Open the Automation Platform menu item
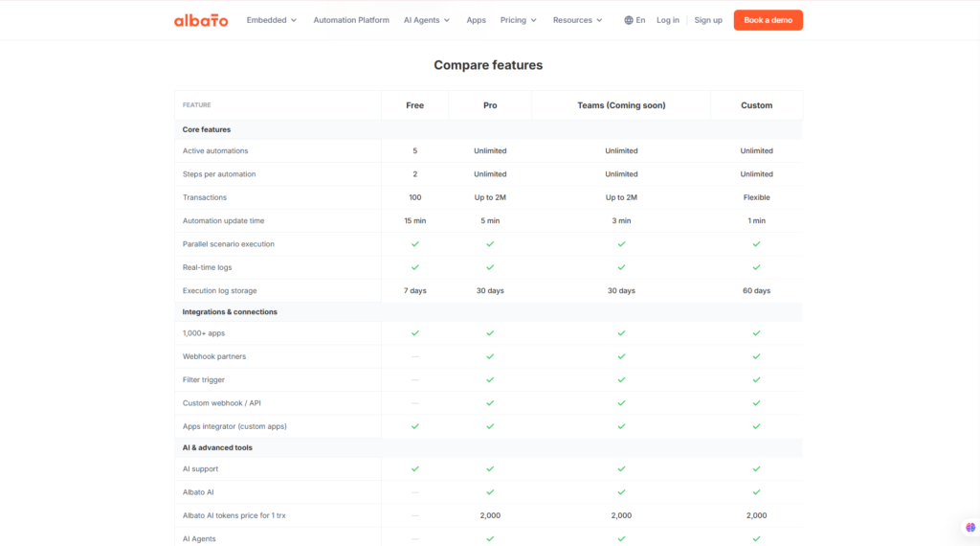The width and height of the screenshot is (980, 546). click(x=351, y=20)
